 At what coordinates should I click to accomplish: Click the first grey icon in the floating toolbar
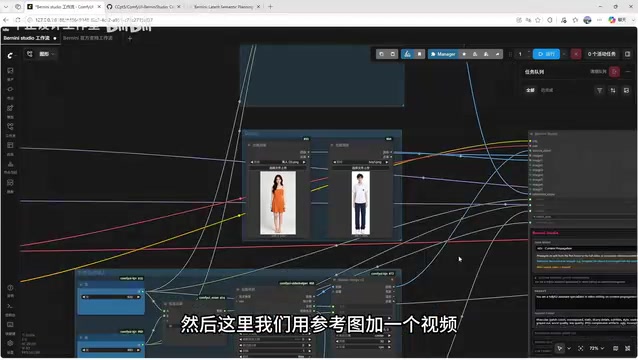click(x=381, y=54)
